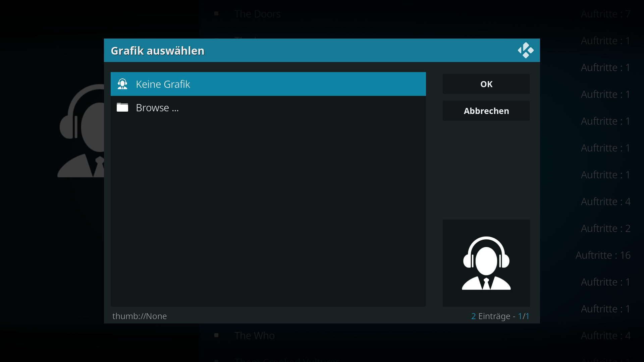Select the Keine Grafik entry
Image resolution: width=644 pixels, height=362 pixels.
point(268,84)
